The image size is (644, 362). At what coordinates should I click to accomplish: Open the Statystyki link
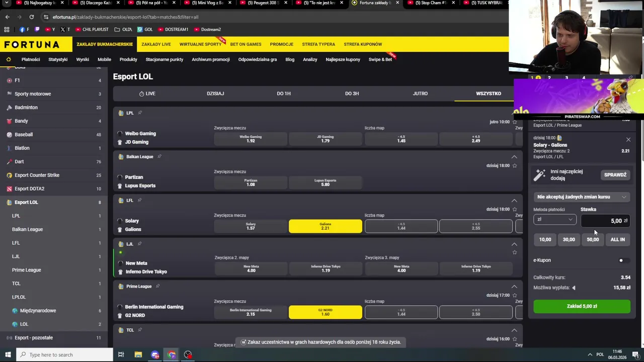pos(58,59)
